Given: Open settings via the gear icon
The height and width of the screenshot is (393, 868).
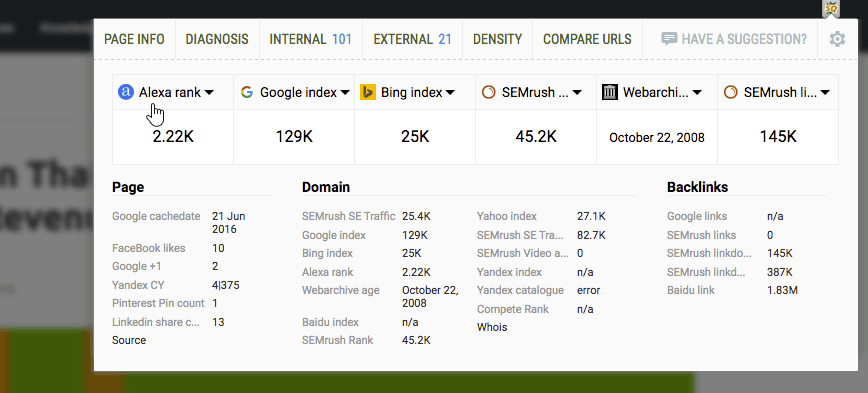Looking at the screenshot, I should [837, 39].
